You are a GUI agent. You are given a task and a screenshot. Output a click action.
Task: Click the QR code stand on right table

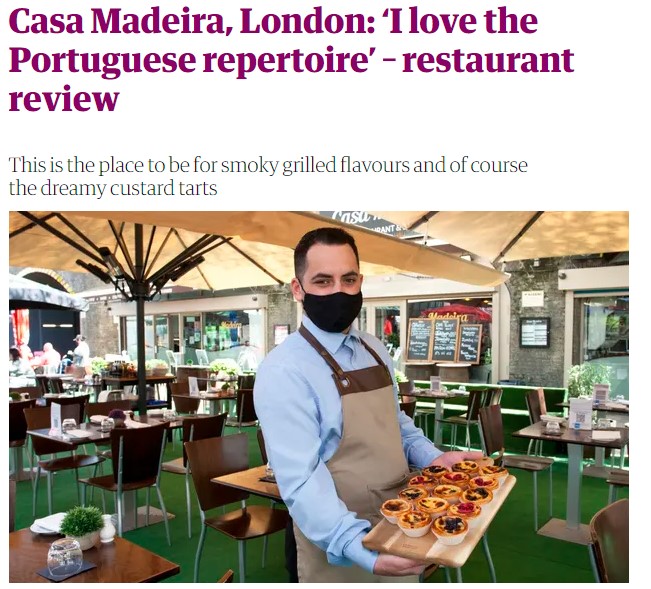pyautogui.click(x=580, y=413)
